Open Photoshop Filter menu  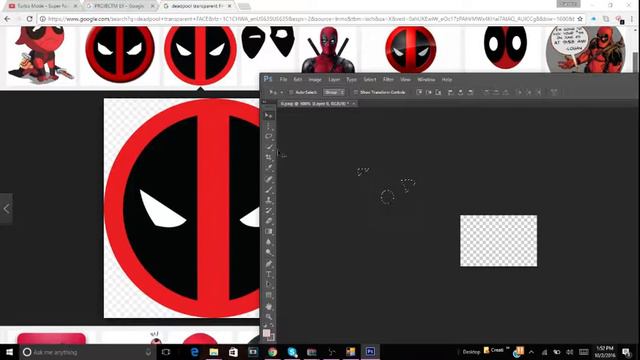coord(388,80)
